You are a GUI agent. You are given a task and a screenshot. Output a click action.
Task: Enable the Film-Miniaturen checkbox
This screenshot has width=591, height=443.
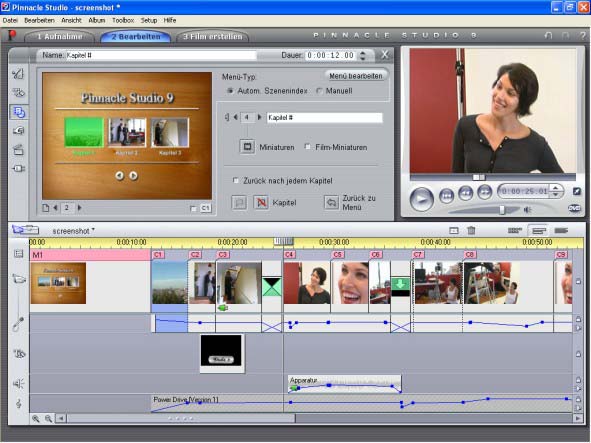point(308,147)
